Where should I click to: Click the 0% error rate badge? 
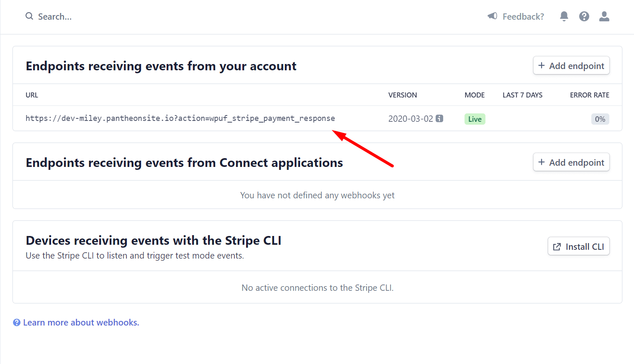(x=600, y=119)
